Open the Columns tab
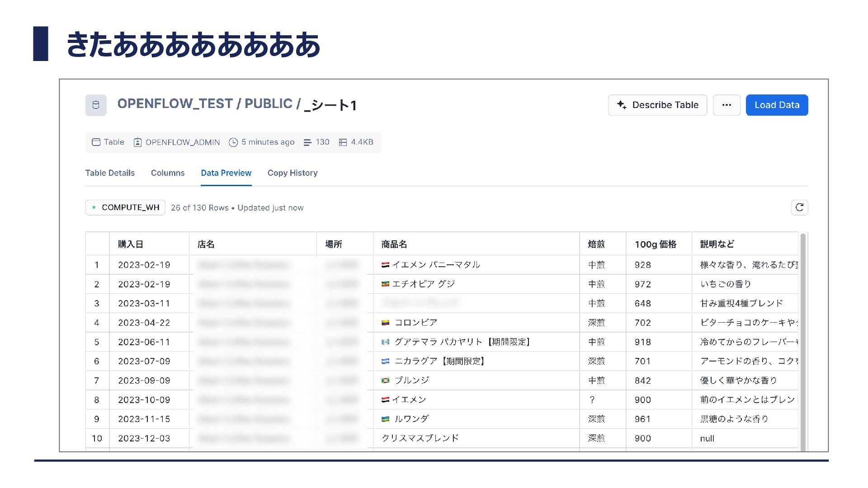 point(168,173)
